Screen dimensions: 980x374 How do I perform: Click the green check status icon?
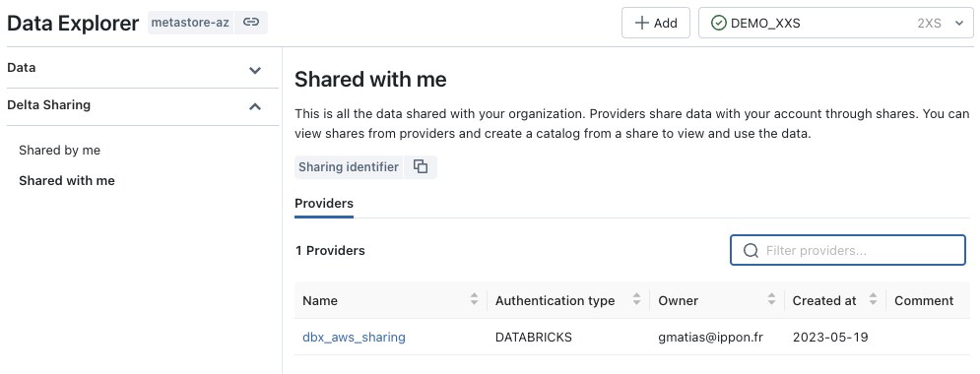click(719, 23)
